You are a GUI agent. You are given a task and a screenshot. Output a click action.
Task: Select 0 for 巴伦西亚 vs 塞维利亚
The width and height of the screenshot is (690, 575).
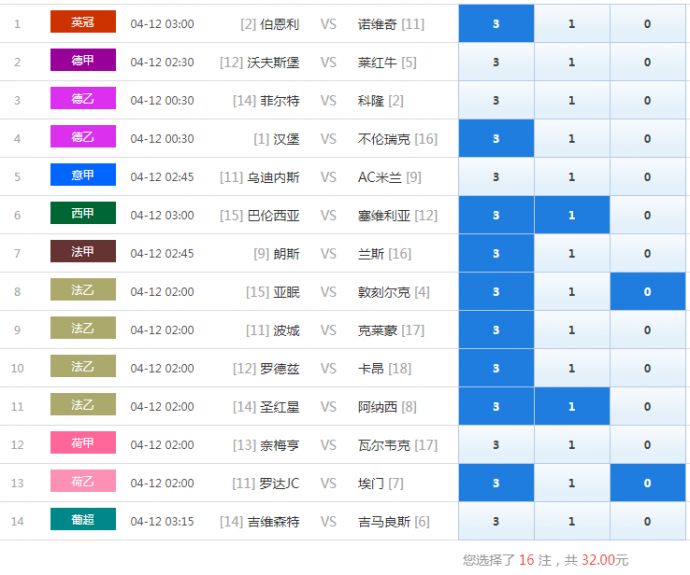tap(648, 215)
